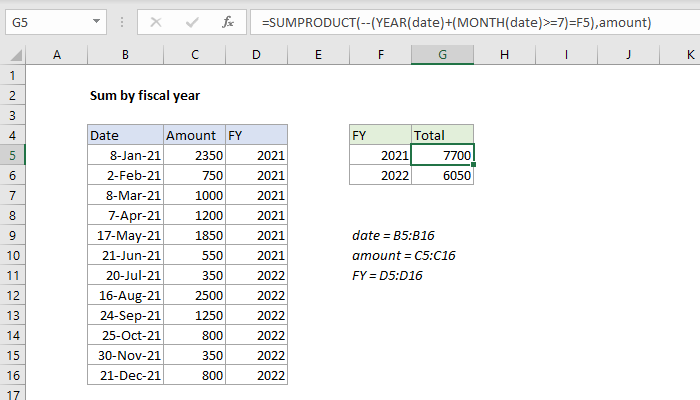Select column A header

(57, 55)
